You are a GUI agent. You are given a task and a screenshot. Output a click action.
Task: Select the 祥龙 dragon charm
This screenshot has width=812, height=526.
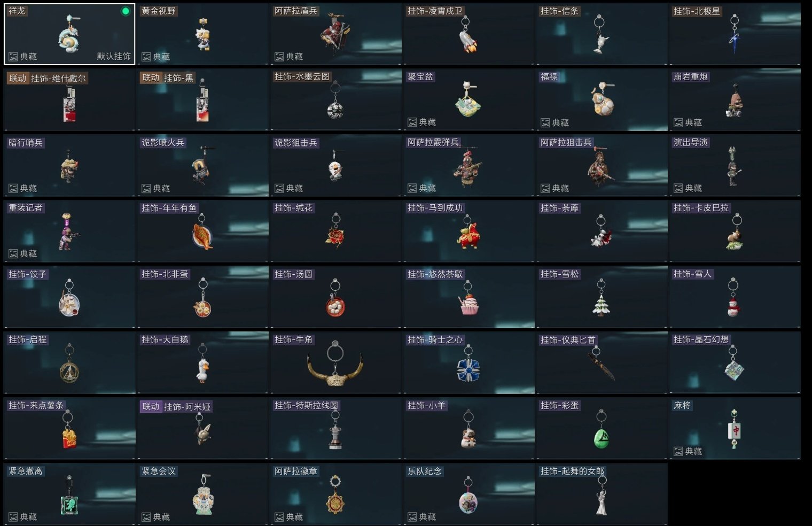click(x=69, y=34)
